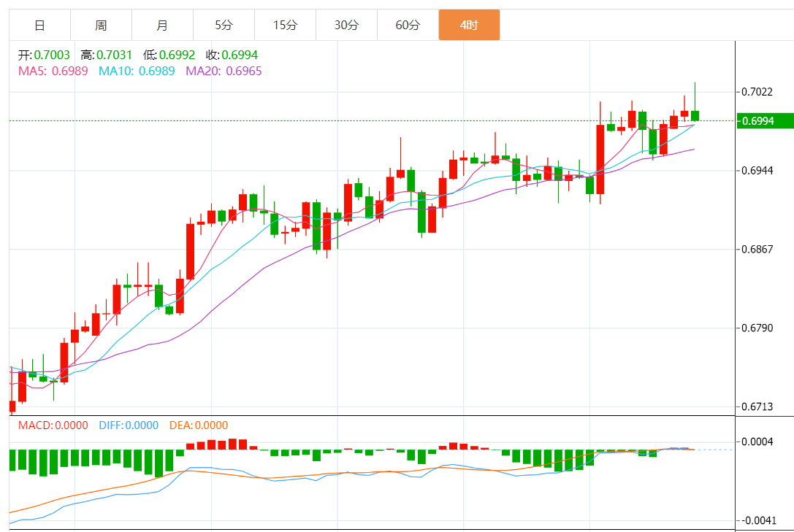This screenshot has width=794, height=532.
Task: Click the MACD indicator label
Action: pos(53,425)
